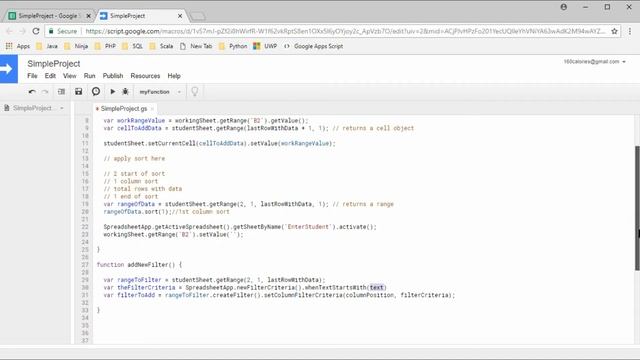Click 'var rangeToFilter' on line 29
The height and width of the screenshot is (360, 640).
[x=132, y=280]
